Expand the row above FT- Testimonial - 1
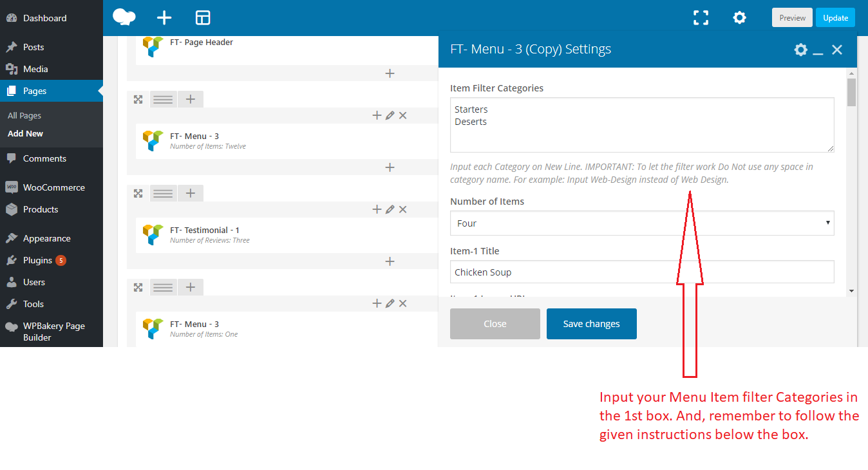Viewport: 868px width, 470px height. click(x=138, y=193)
